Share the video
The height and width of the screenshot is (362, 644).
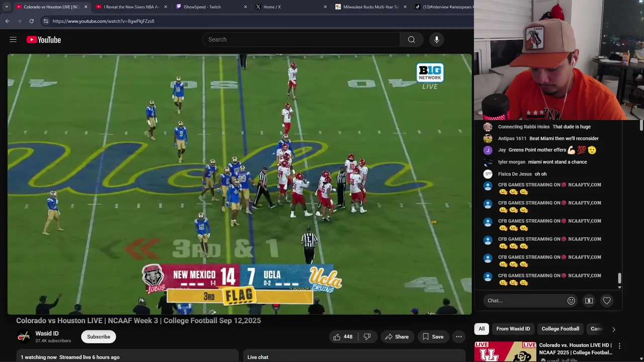396,337
